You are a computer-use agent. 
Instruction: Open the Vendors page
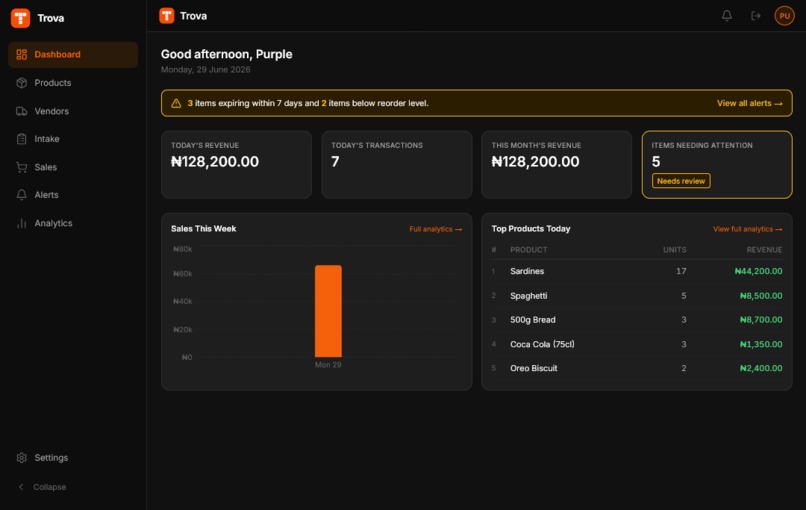[73, 111]
